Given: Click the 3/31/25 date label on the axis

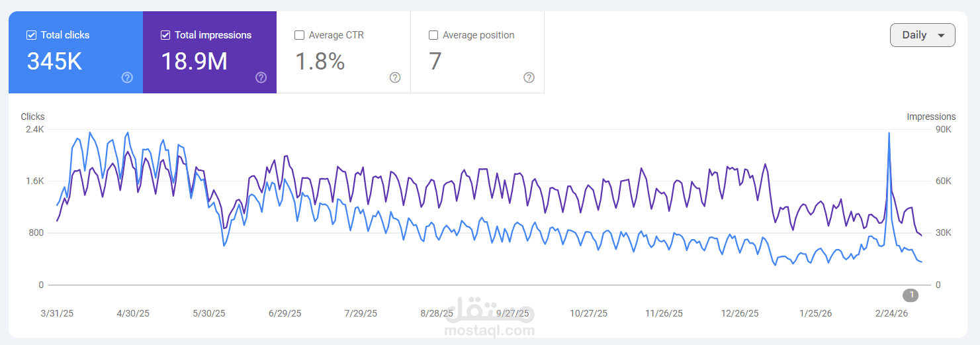Looking at the screenshot, I should tap(57, 313).
